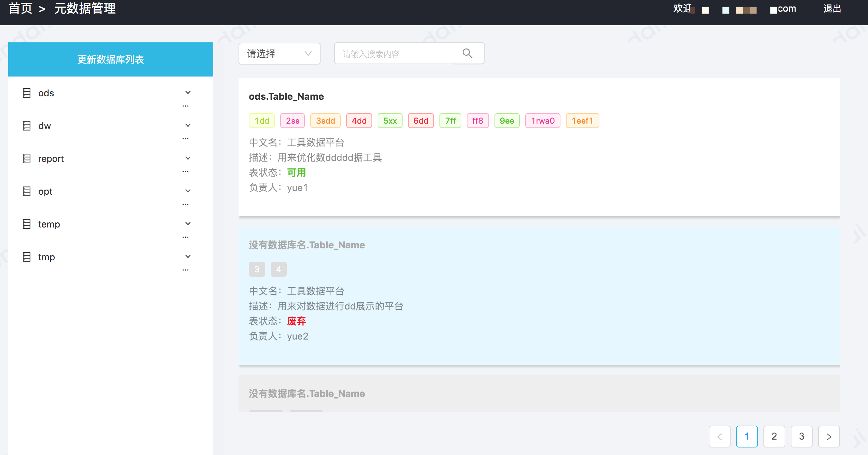Image resolution: width=868 pixels, height=455 pixels.
Task: Open the ods.Table_Name card title
Action: (286, 96)
